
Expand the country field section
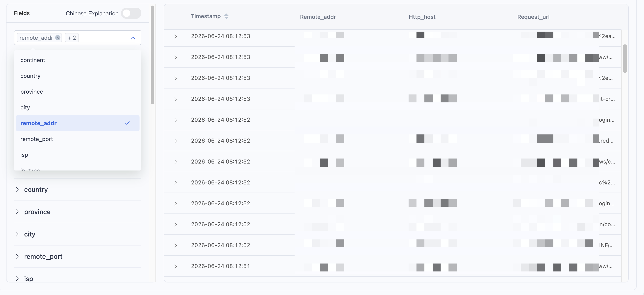pyautogui.click(x=17, y=189)
